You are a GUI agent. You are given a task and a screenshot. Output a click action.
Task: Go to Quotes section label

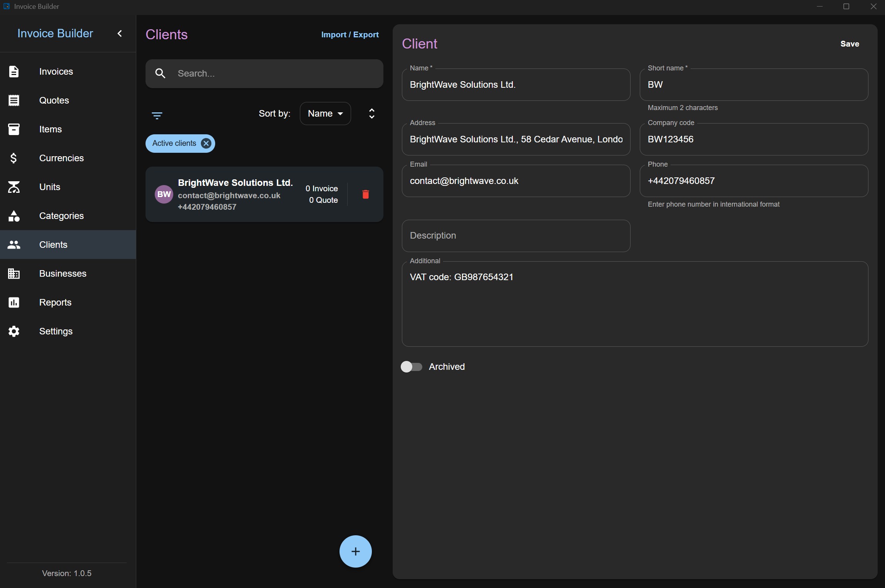[x=54, y=100]
